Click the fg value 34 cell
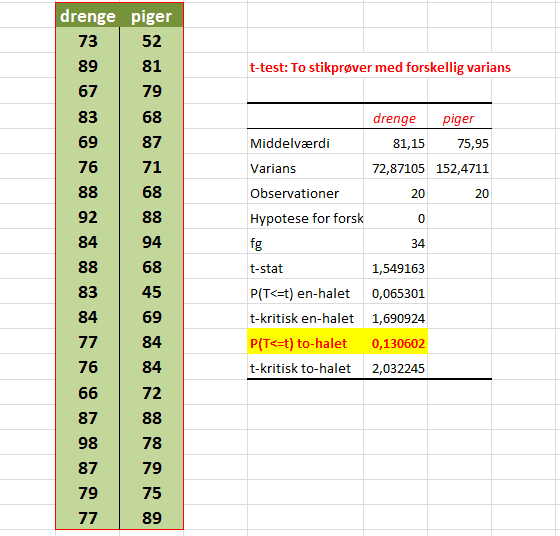Viewport: 560px width, 536px height. (x=395, y=243)
